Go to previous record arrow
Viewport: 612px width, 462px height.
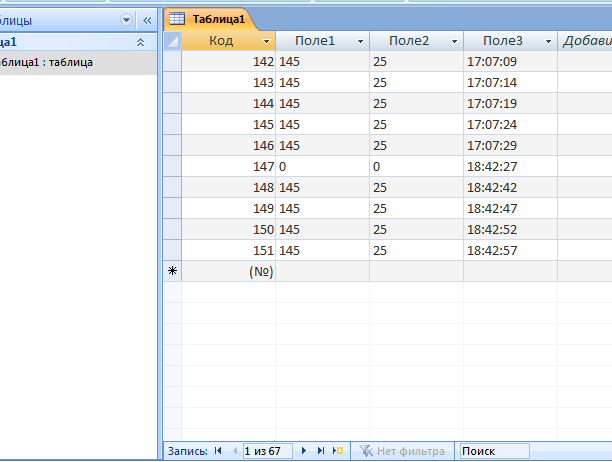click(235, 451)
